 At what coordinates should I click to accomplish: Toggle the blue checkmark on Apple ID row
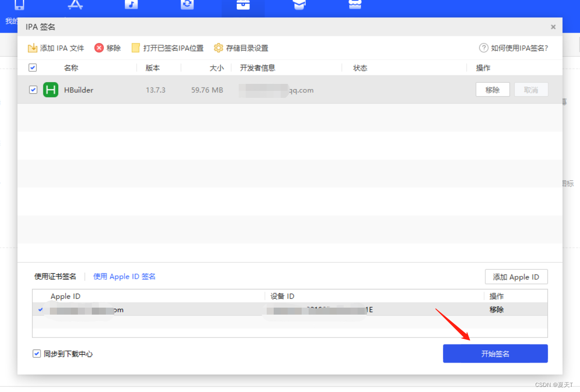pyautogui.click(x=41, y=309)
